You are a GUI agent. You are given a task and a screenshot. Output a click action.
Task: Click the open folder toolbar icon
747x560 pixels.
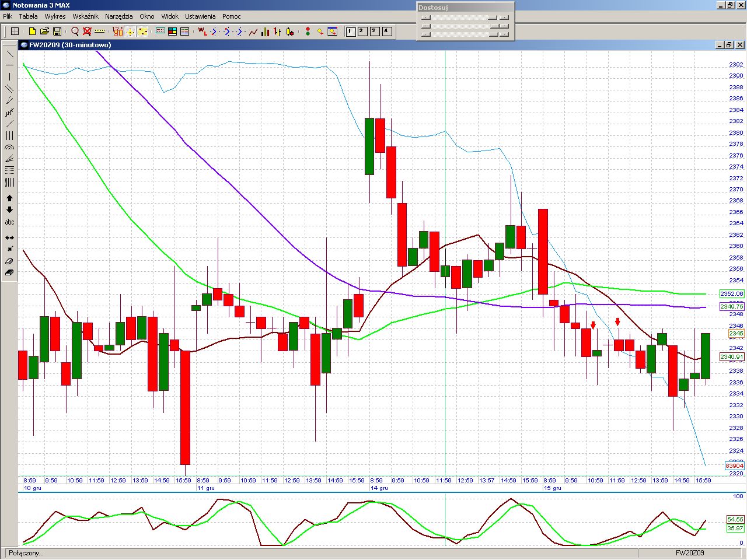click(44, 32)
